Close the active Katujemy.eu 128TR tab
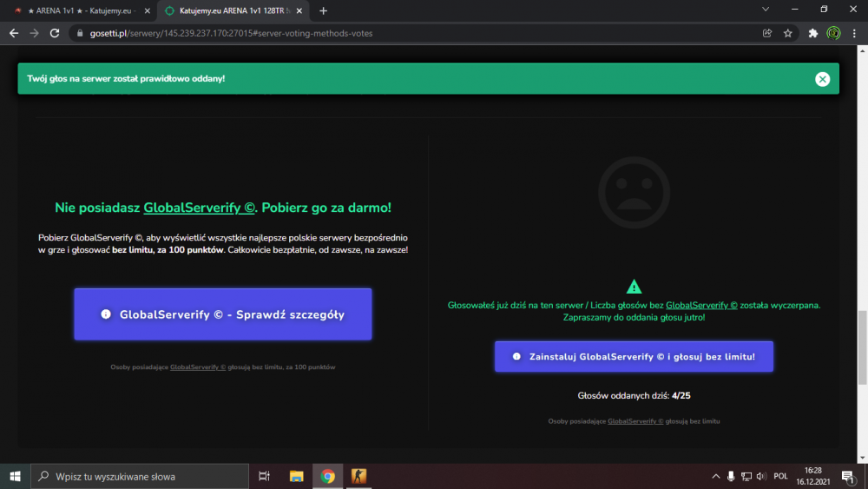Screen dimensions: 868x489 [x=299, y=10]
